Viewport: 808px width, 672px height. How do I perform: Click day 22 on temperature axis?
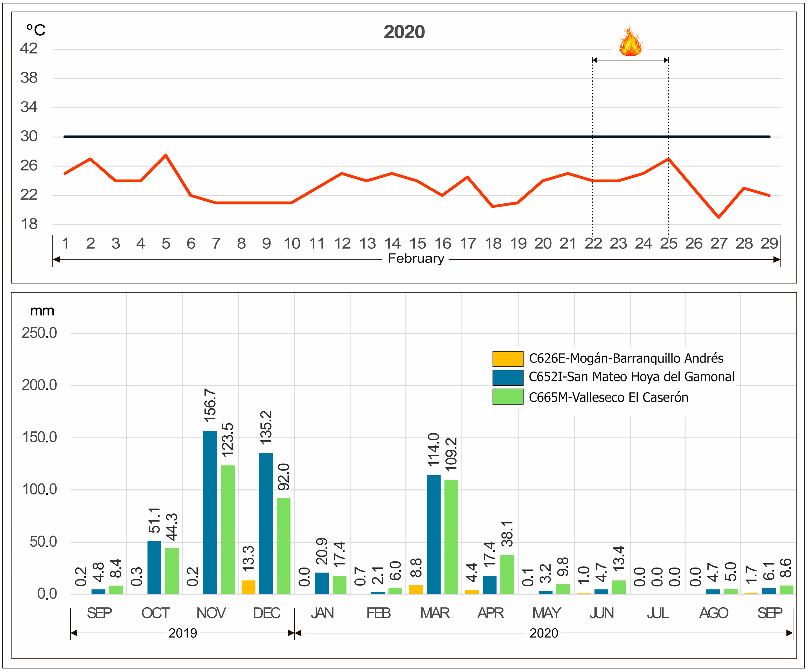click(x=593, y=244)
